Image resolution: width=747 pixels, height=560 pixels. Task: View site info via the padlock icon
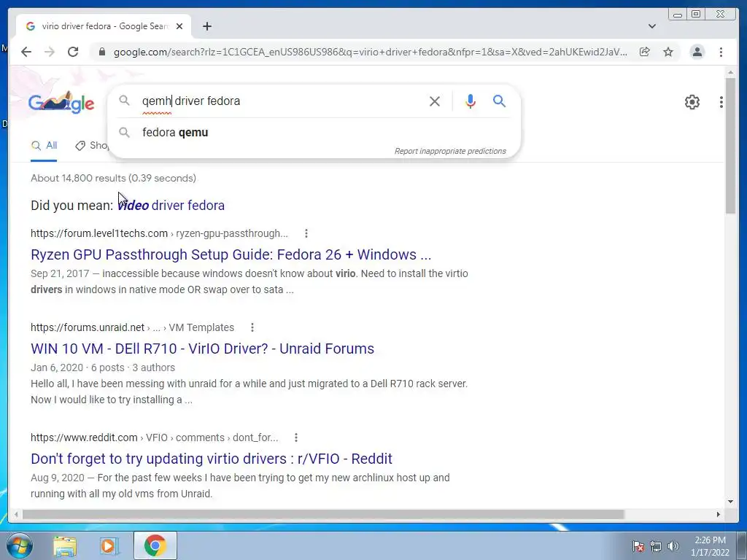click(101, 52)
